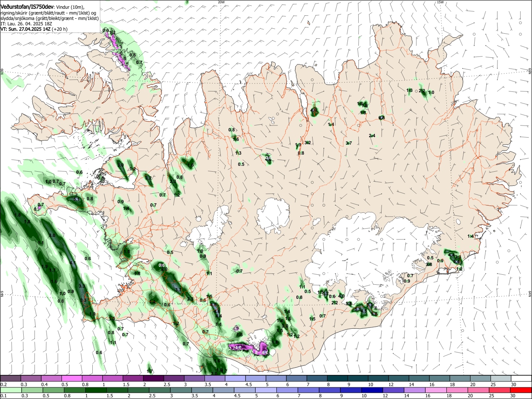
Task: Click the 'IT: Lau. 26. 04. 2025 18Z' line
Action: pos(26,24)
